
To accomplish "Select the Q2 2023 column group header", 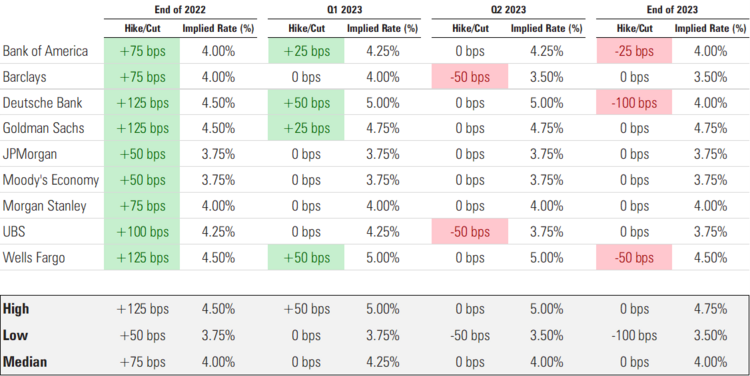I will pos(508,10).
